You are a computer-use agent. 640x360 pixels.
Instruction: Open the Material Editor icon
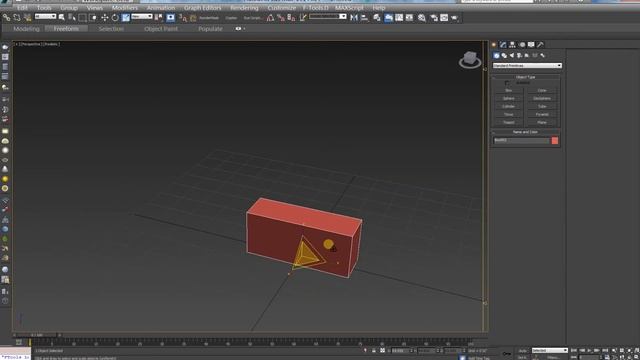click(x=422, y=17)
